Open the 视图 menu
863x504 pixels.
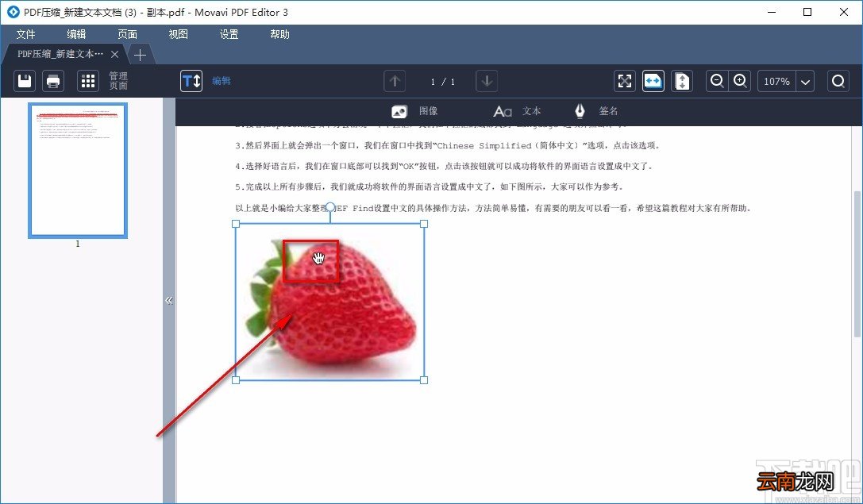179,34
